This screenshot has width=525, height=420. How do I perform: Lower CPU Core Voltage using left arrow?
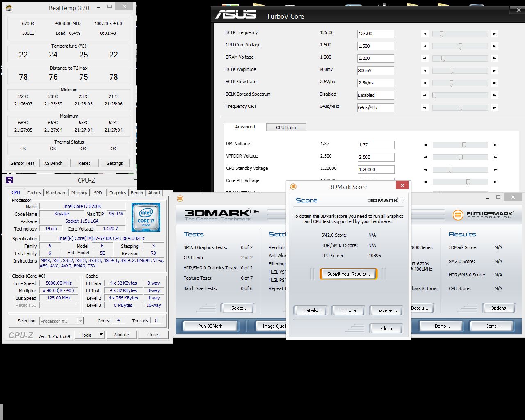point(425,46)
